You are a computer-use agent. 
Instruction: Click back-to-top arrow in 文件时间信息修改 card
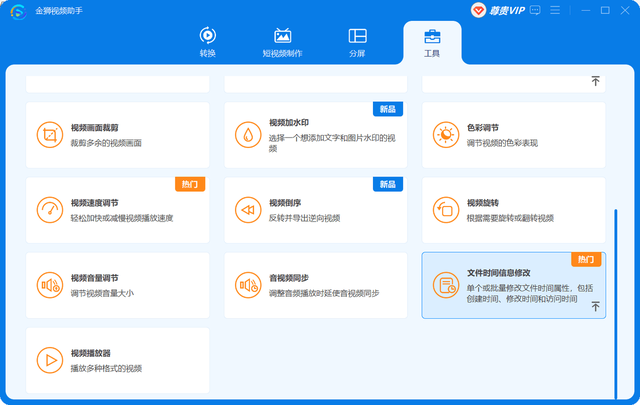pyautogui.click(x=596, y=306)
